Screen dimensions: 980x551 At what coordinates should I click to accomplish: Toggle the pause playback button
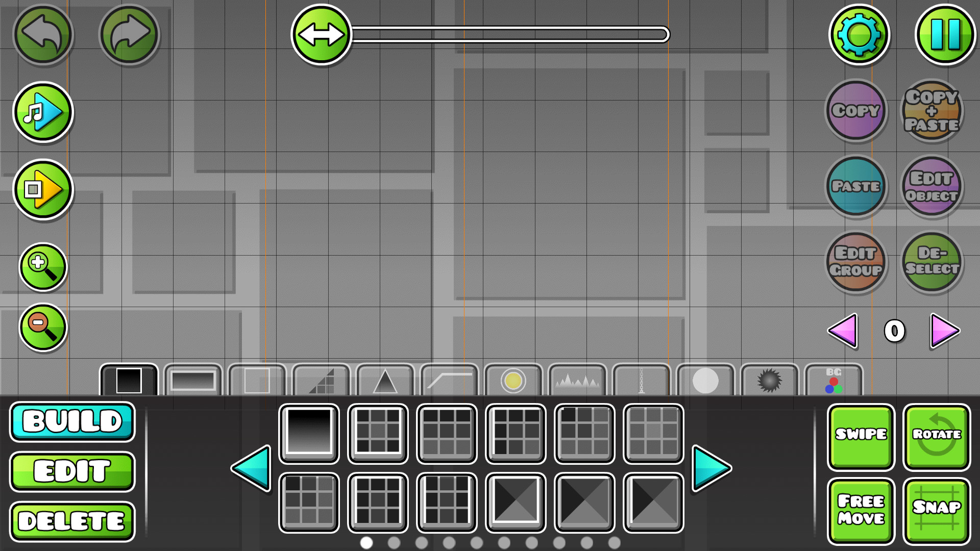(943, 34)
